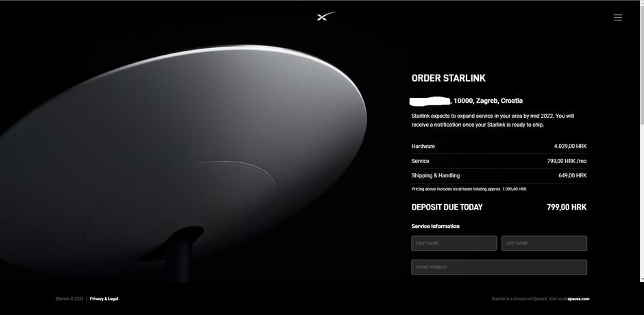Click the SpaceX X logo

coord(326,16)
